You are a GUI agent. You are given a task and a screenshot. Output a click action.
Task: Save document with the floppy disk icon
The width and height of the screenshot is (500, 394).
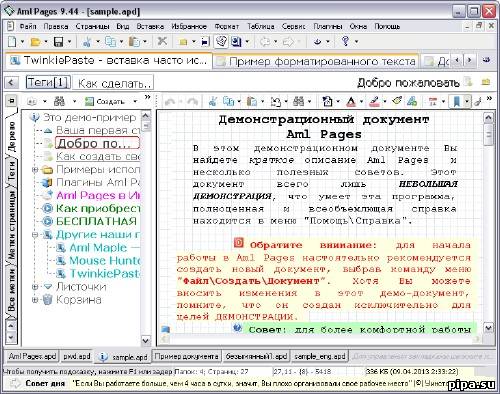tap(59, 42)
